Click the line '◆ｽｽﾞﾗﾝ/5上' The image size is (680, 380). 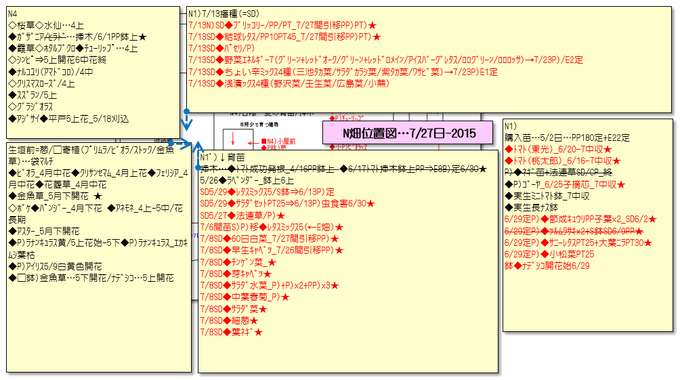pyautogui.click(x=32, y=95)
